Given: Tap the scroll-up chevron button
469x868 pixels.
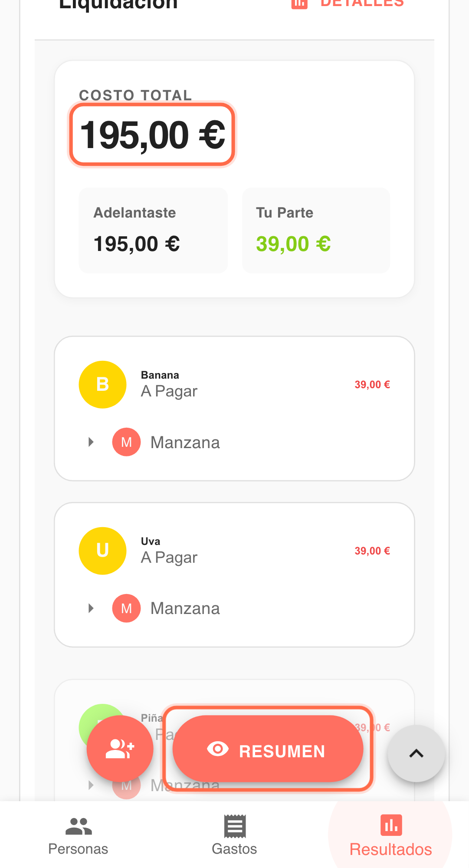Looking at the screenshot, I should (x=416, y=754).
